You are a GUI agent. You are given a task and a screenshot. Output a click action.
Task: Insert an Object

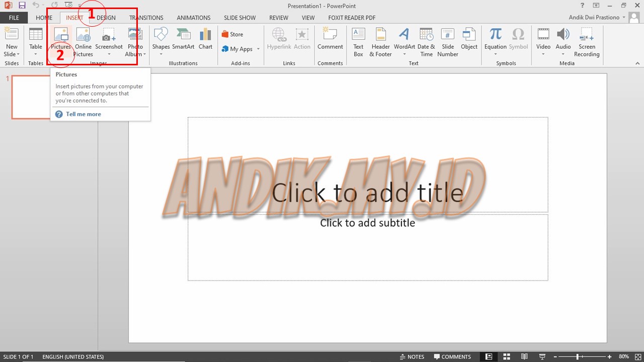click(469, 39)
